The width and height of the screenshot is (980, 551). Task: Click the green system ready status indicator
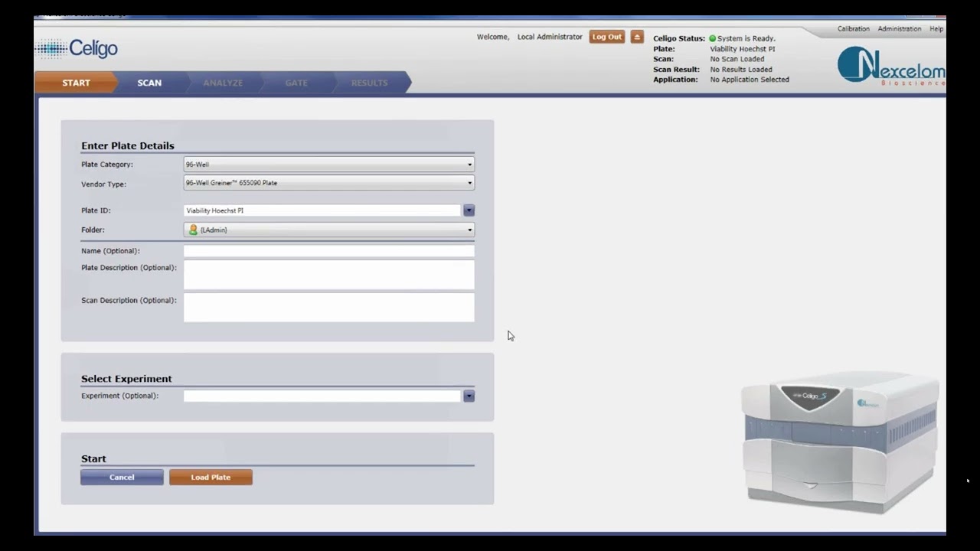tap(712, 38)
